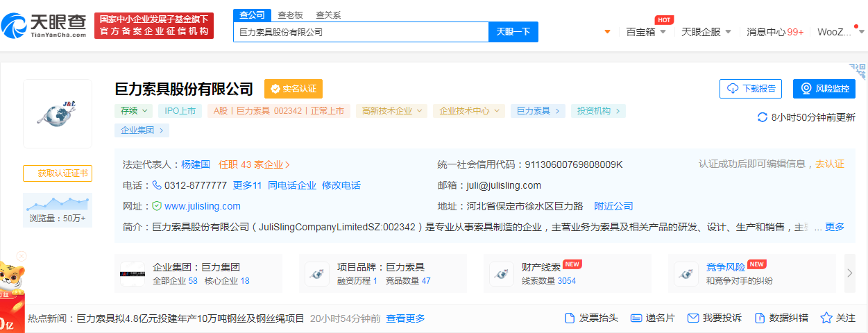
Task: Open the www.julisling.com website link
Action: point(203,206)
